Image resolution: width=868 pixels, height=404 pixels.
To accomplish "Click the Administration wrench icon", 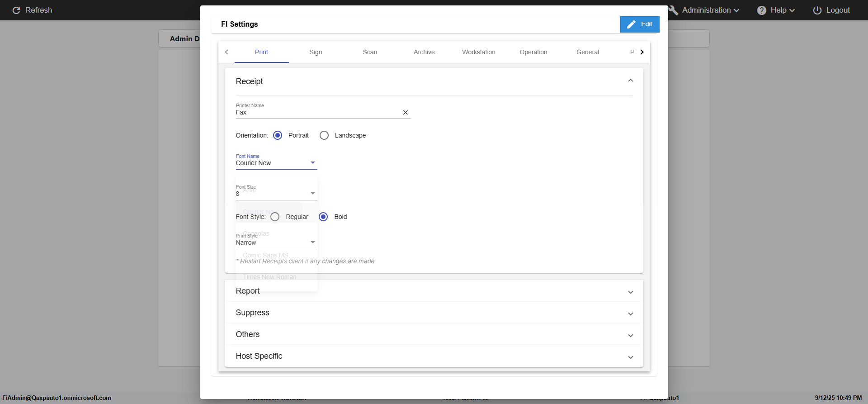I will point(673,10).
